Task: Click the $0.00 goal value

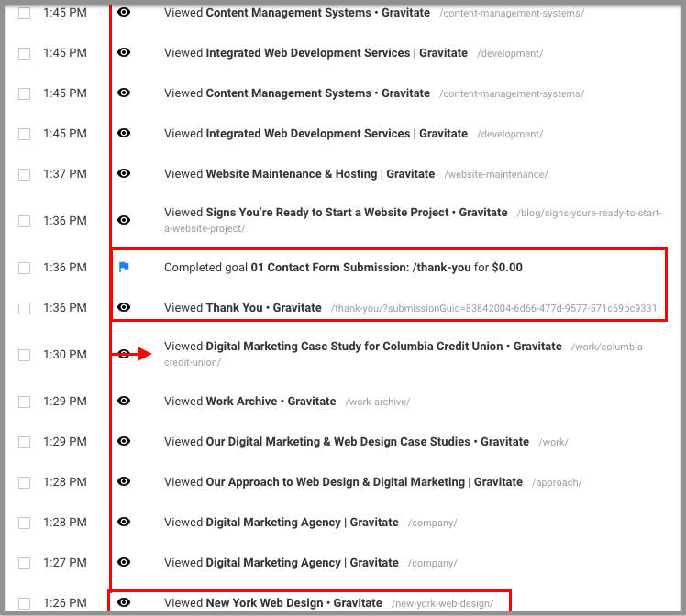Action: click(x=507, y=267)
